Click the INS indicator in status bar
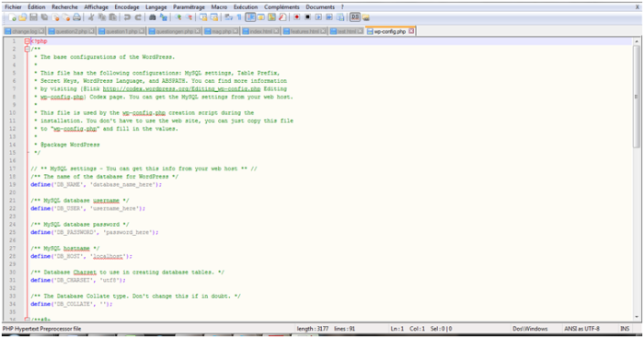644x338 pixels. pyautogui.click(x=625, y=329)
